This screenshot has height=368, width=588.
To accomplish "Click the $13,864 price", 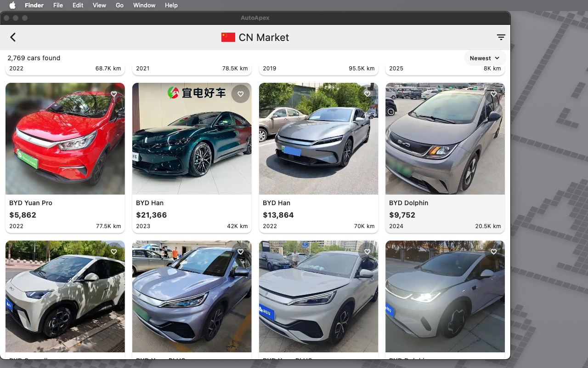I will [278, 215].
